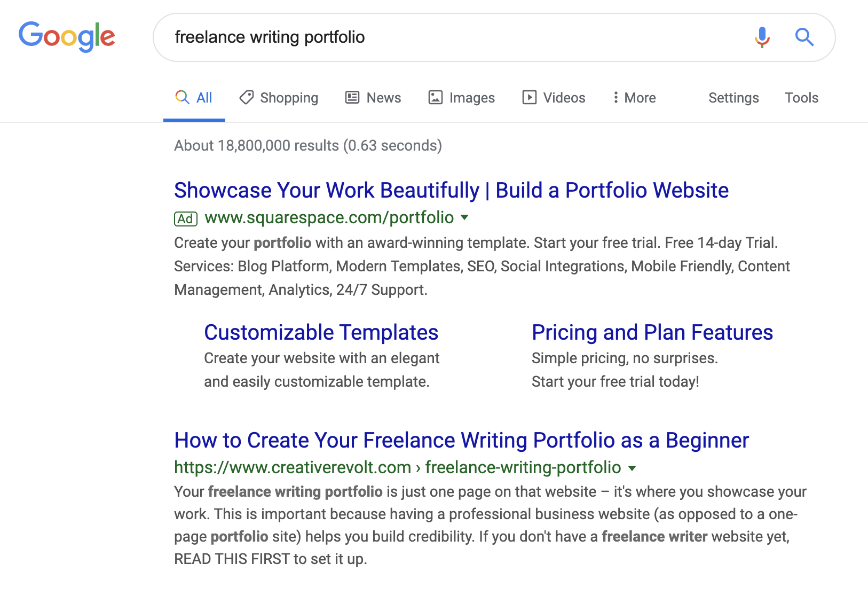Switch to the Videos tab
Screen dimensions: 868x595
pos(554,98)
